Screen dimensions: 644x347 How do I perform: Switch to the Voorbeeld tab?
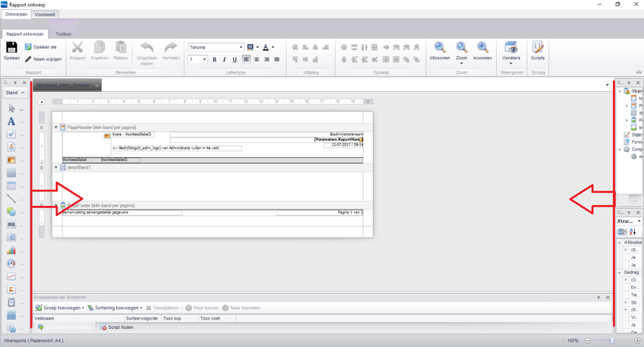click(45, 14)
